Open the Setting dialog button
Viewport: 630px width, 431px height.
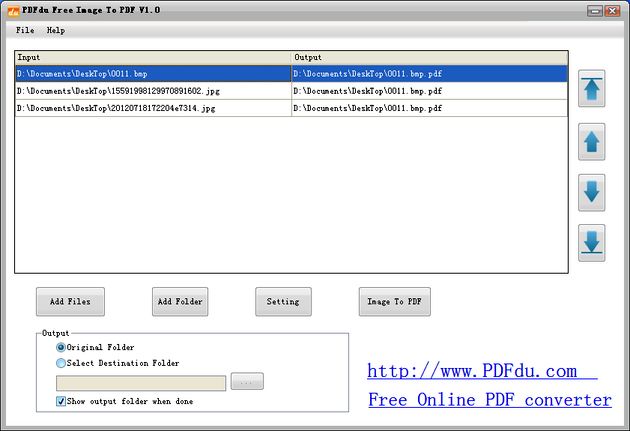coord(283,302)
